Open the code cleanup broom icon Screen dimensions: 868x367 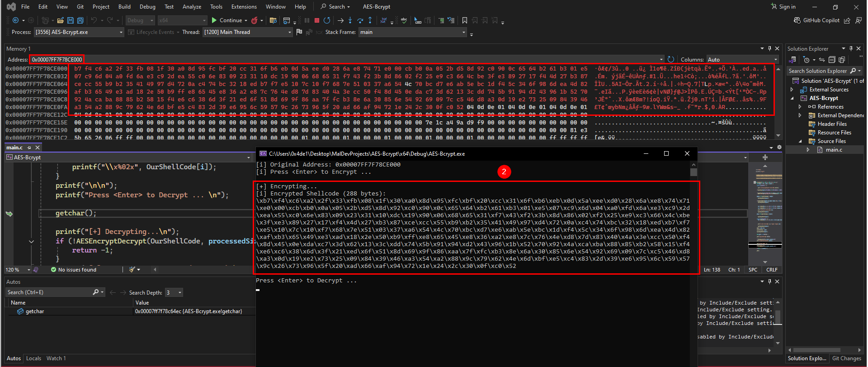[132, 269]
